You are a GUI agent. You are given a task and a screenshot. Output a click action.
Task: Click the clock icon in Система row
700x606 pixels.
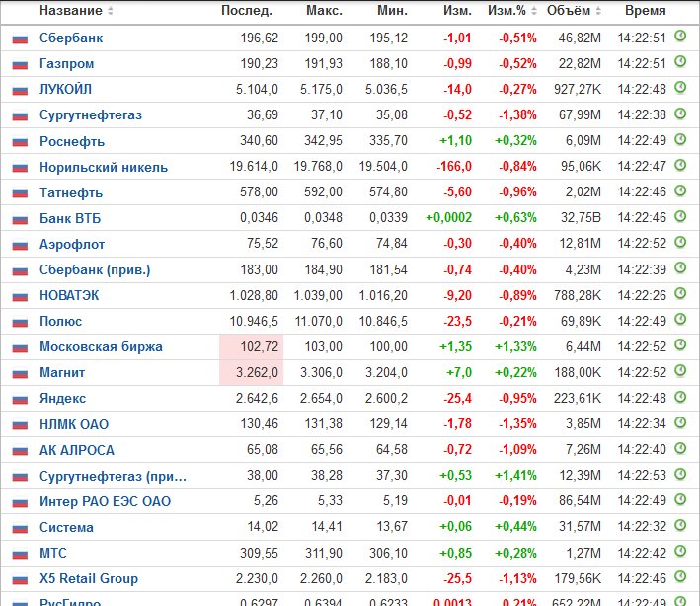point(680,525)
